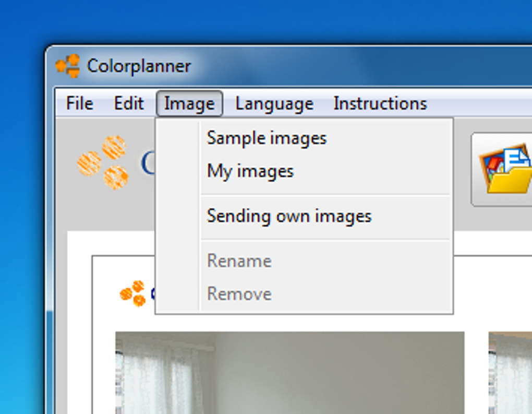Open the Instructions menu
Image resolution: width=532 pixels, height=414 pixels.
[x=380, y=103]
